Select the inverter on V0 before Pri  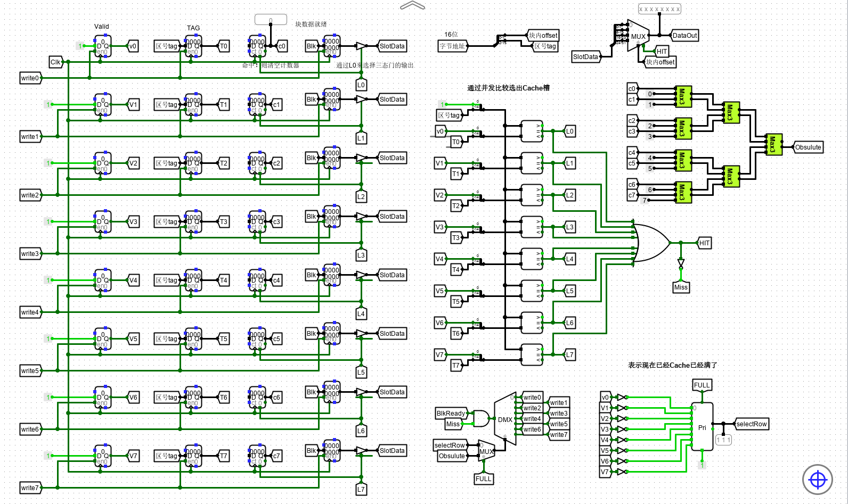[621, 398]
